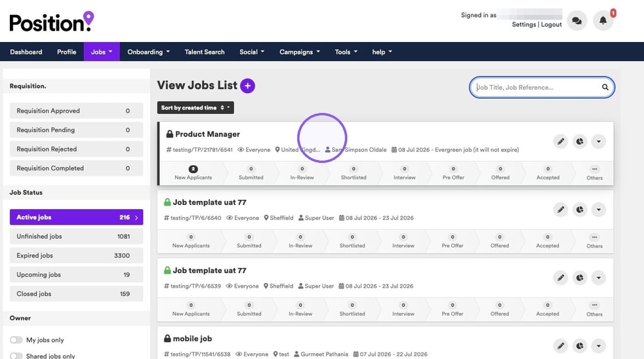Click the lock icon beside mobile job

tap(167, 338)
